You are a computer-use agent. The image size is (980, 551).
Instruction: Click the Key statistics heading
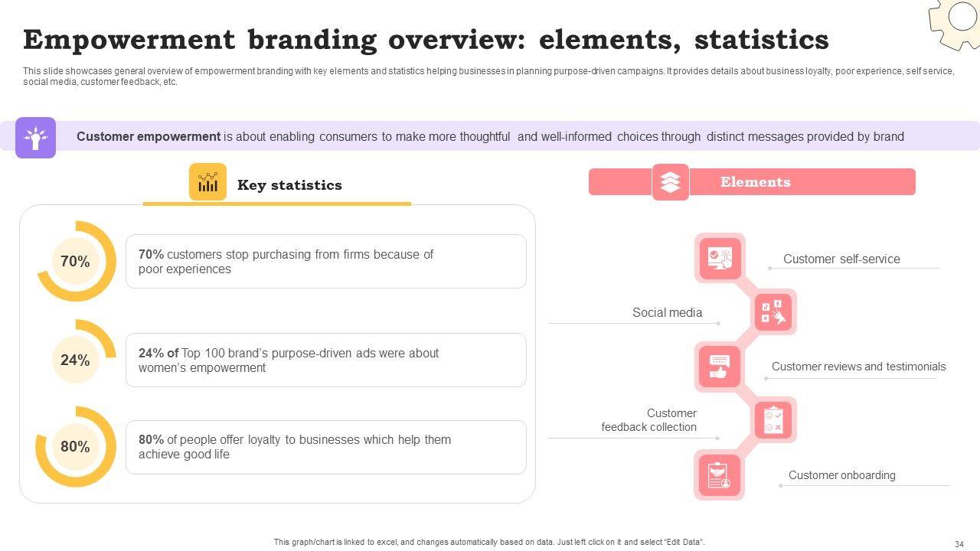[x=289, y=185]
